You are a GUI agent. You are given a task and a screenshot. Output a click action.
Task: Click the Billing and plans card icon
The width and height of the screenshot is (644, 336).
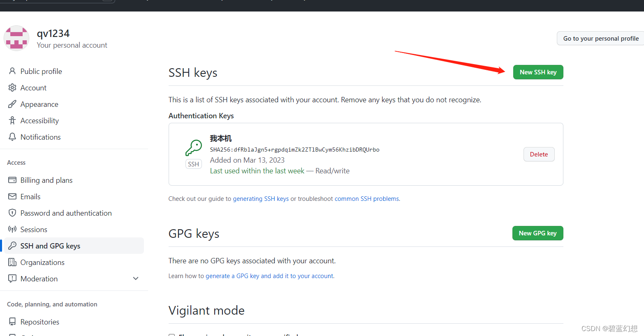12,180
